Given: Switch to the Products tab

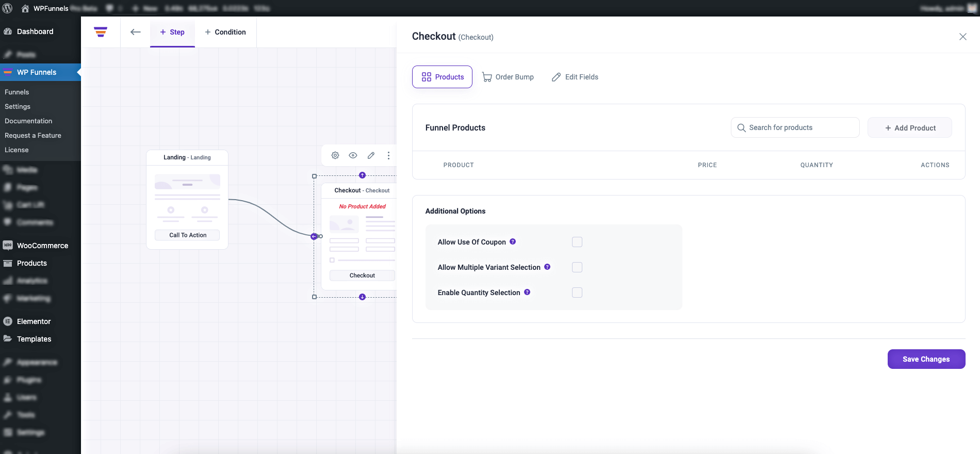Looking at the screenshot, I should pos(442,77).
